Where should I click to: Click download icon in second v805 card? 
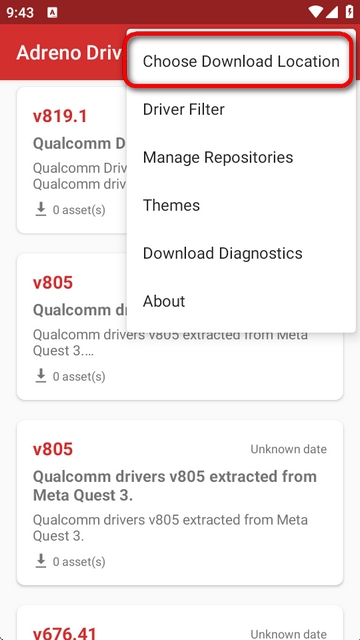pyautogui.click(x=41, y=376)
